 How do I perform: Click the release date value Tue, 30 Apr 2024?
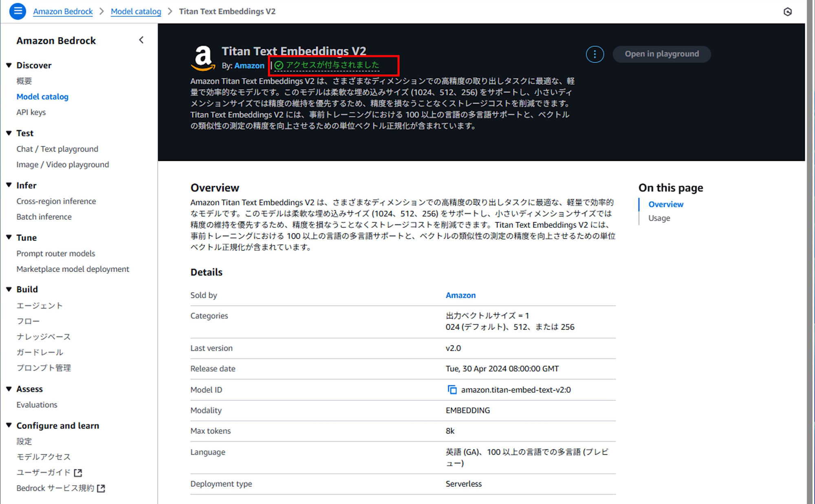502,369
